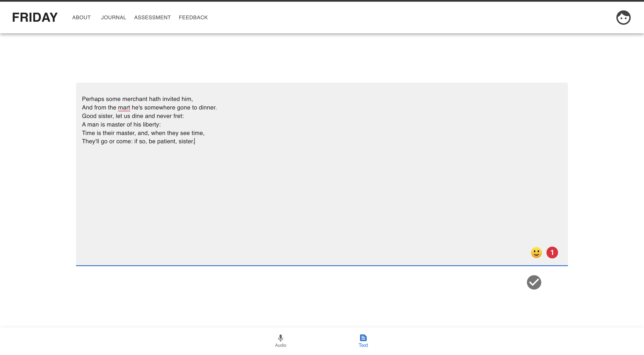The image size is (644, 355).
Task: Open the user profile avatar icon
Action: click(x=623, y=17)
